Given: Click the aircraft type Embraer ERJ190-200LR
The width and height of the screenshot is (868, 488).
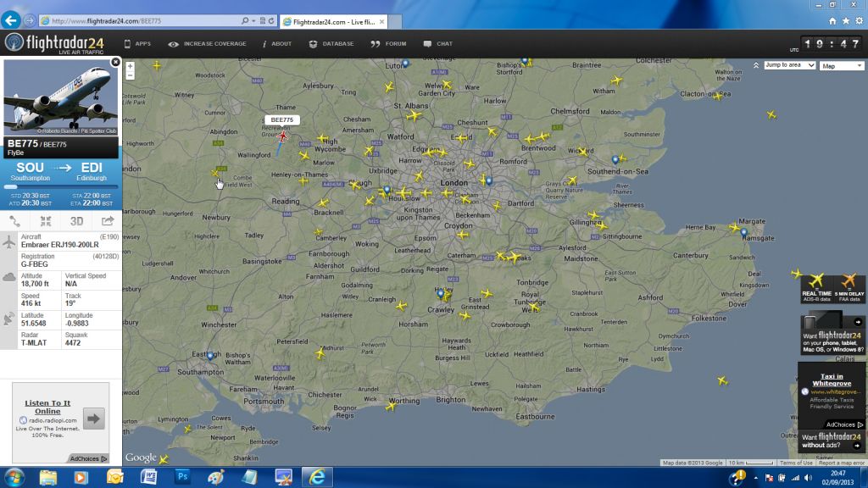Looking at the screenshot, I should pos(60,245).
